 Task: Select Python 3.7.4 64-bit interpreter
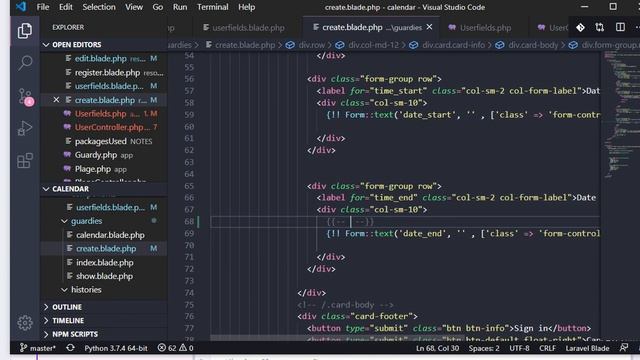pyautogui.click(x=116, y=348)
